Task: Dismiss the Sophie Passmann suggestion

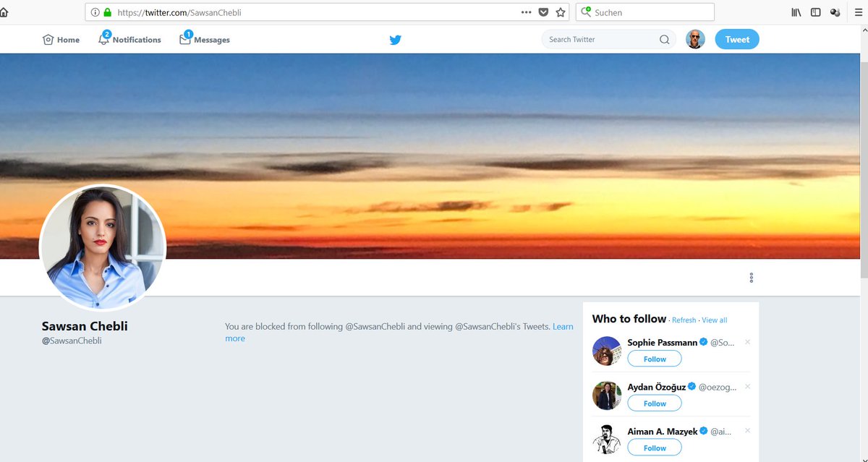Action: coord(747,342)
